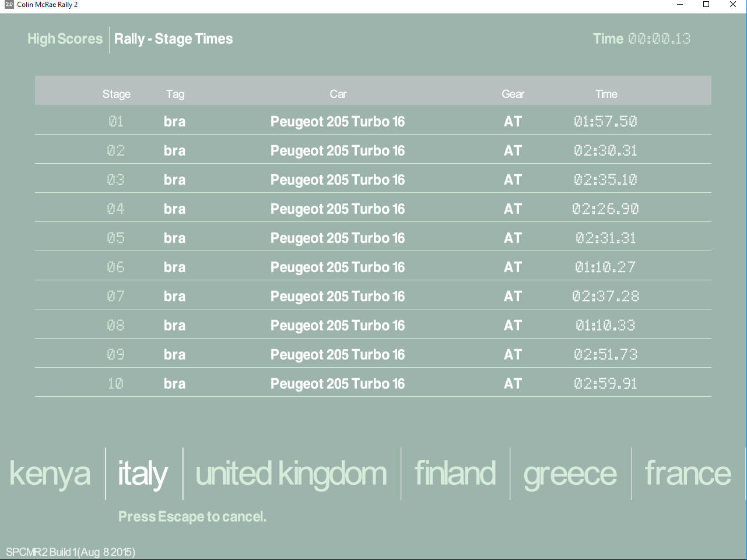Viewport: 747px width, 560px height.
Task: Switch to the united kingdom tab
Action: [x=291, y=474]
